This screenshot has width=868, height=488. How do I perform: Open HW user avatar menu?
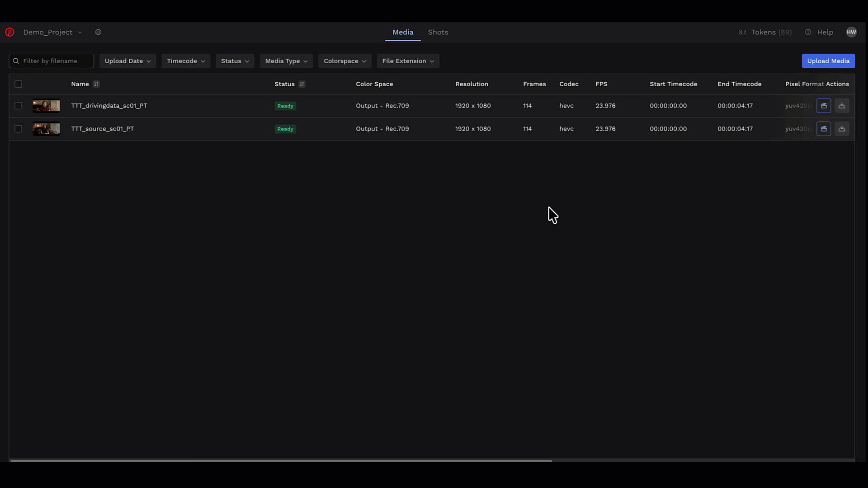851,32
